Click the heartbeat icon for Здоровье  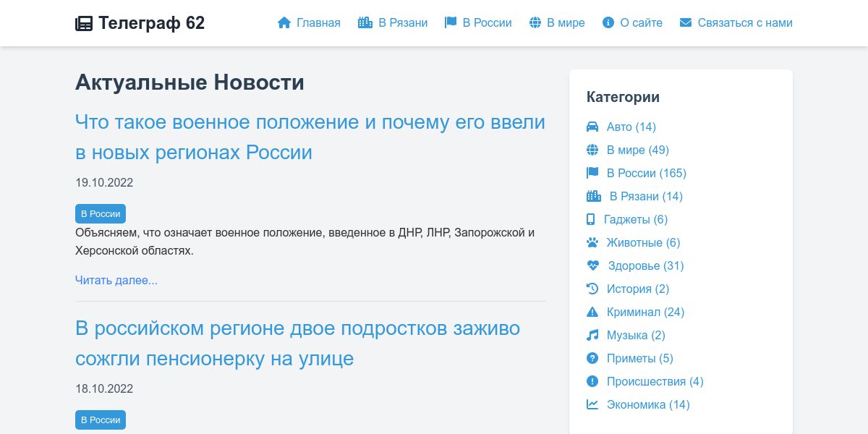point(593,265)
